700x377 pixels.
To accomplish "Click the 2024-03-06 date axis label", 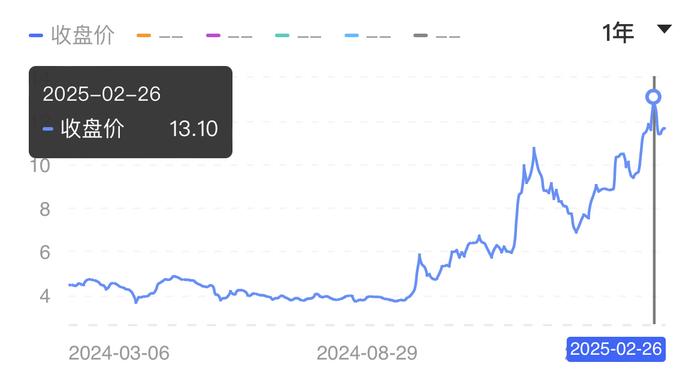I will 119,353.
